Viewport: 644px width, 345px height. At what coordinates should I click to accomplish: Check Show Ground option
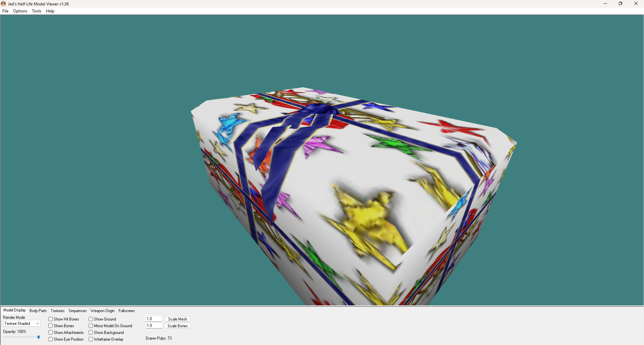tap(91, 319)
